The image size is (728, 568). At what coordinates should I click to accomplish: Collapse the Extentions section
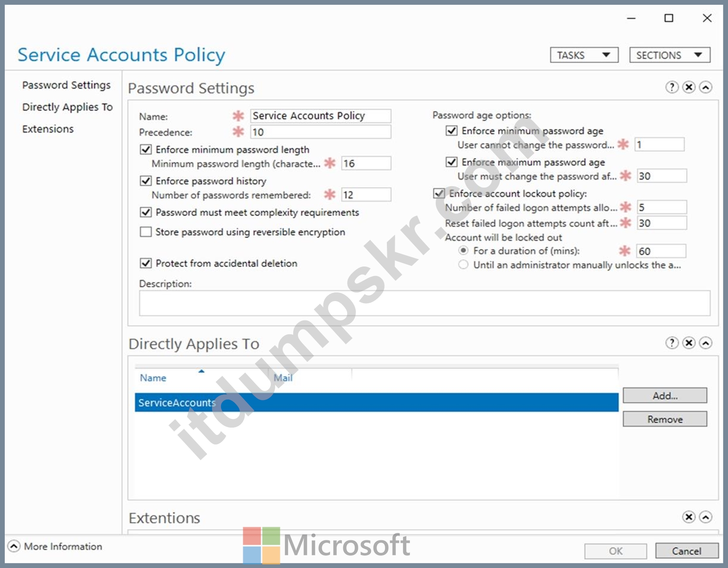click(x=706, y=517)
